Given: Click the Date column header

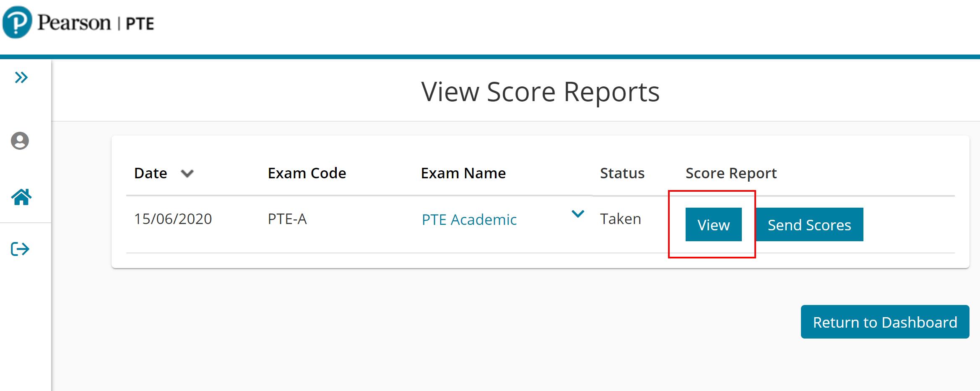Looking at the screenshot, I should (151, 173).
